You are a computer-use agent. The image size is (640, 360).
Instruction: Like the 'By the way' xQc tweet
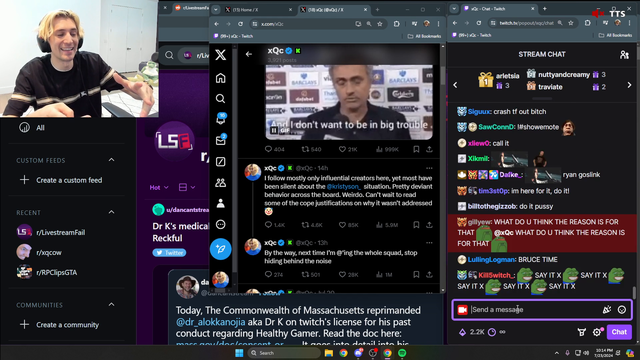[342, 274]
